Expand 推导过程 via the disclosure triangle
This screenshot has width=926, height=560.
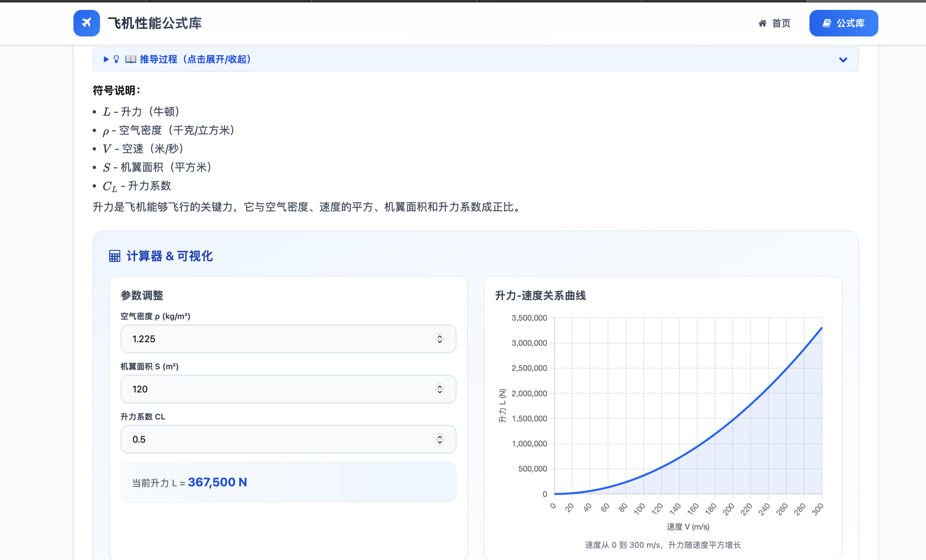coord(106,59)
